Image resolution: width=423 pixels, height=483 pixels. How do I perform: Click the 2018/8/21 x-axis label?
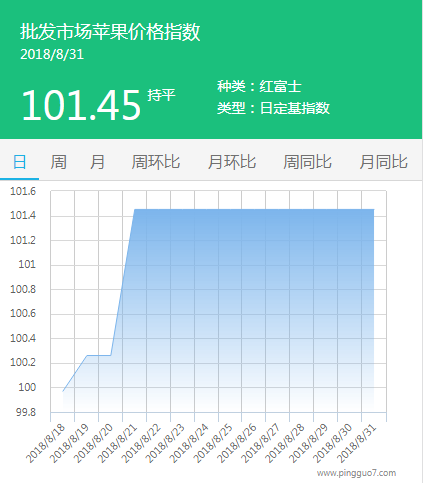118,443
